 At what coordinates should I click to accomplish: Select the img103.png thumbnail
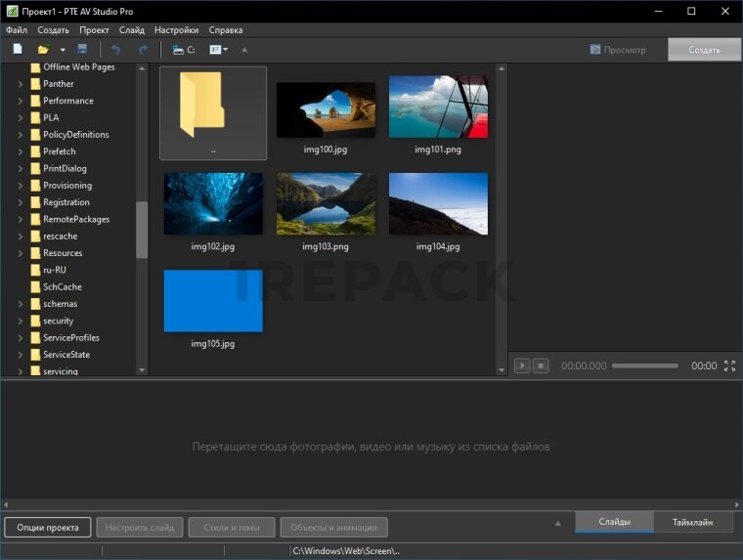[x=326, y=203]
